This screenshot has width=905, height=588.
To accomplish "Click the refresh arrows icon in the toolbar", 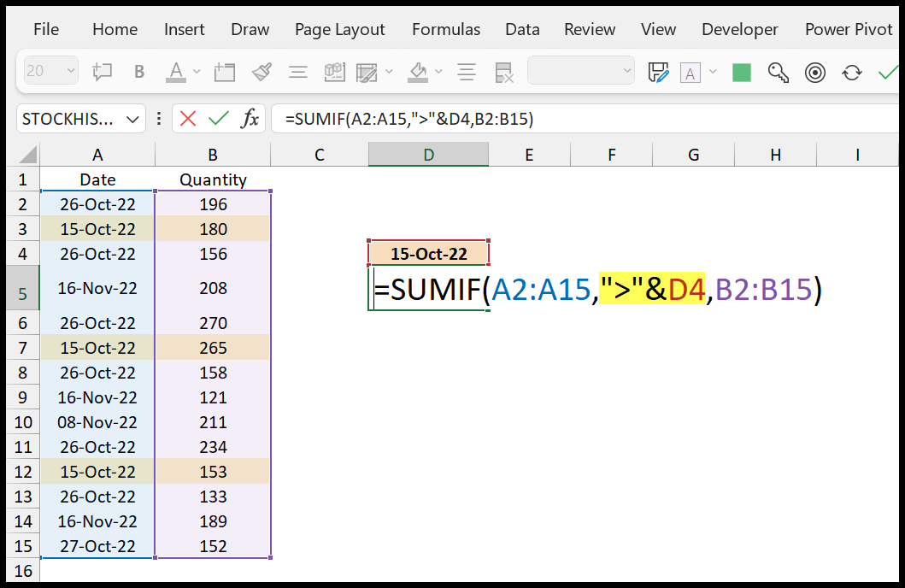I will [x=852, y=73].
